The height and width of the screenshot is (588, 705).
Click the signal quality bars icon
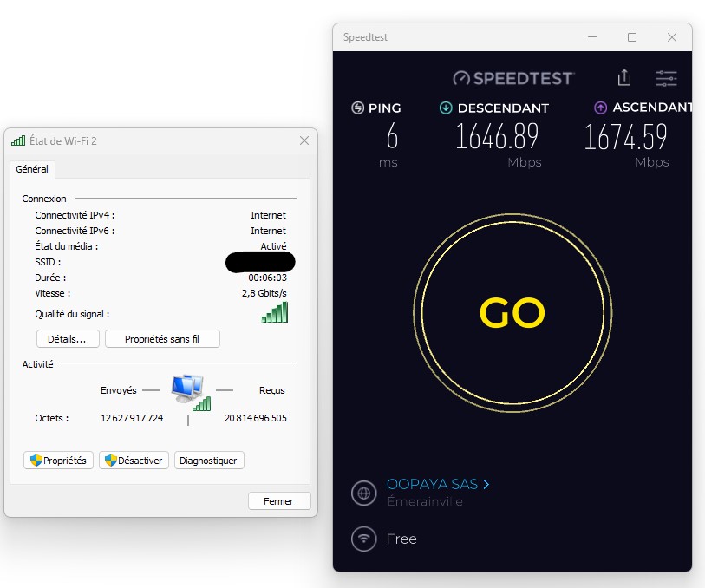coord(274,314)
